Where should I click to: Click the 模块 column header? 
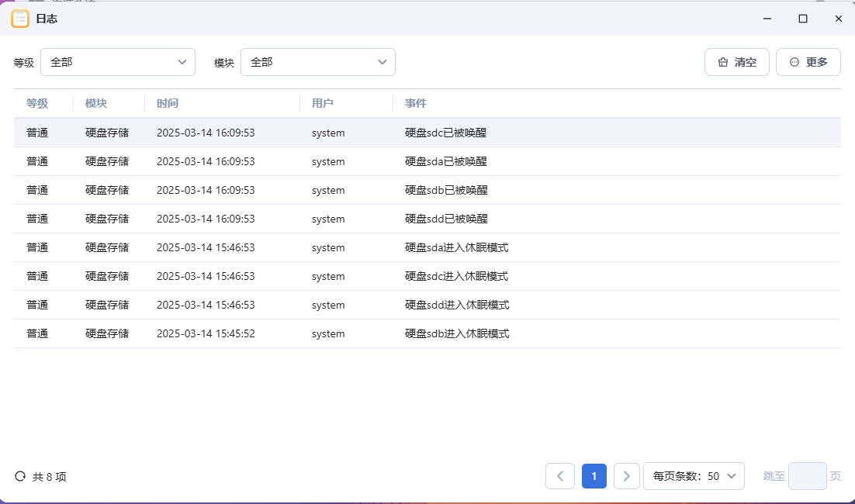coord(96,103)
